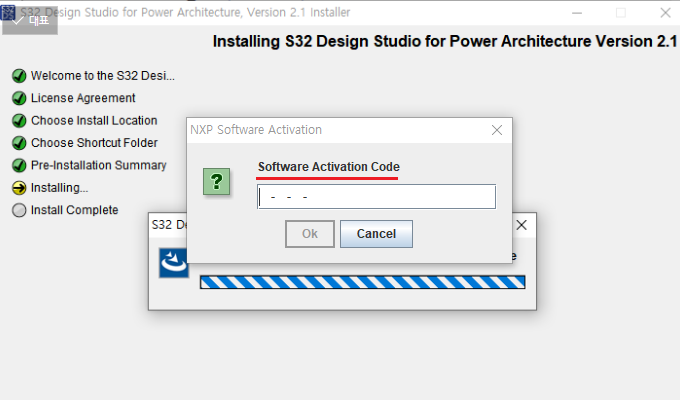Select the 'Choose Install Location' step text

(94, 121)
